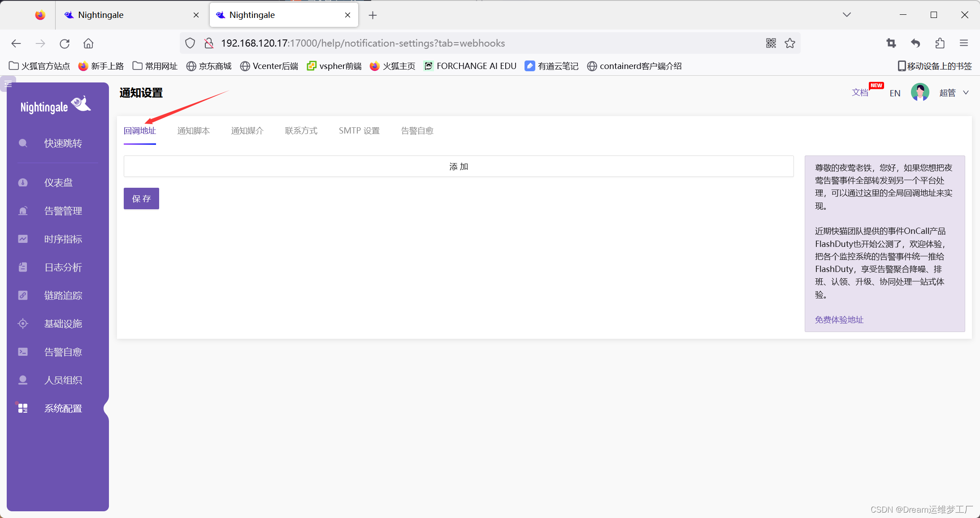Image resolution: width=980 pixels, height=518 pixels.
Task: Click the 链路追踪 link icon
Action: tap(23, 295)
